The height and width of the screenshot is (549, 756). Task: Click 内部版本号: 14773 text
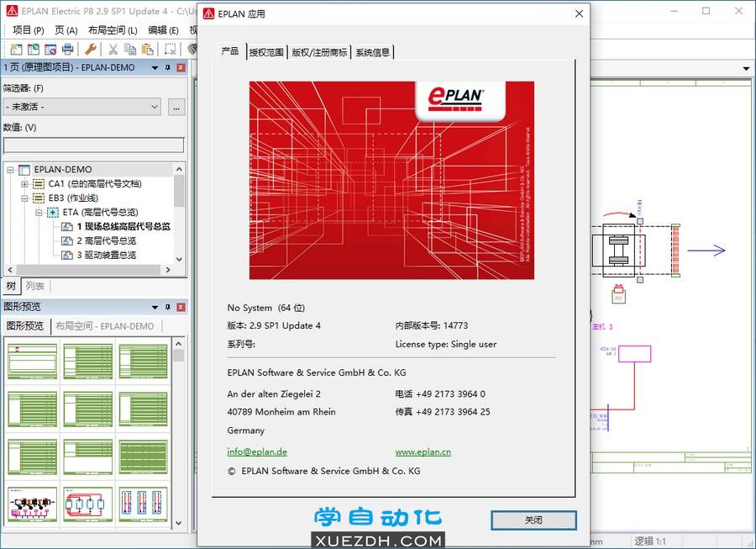432,325
